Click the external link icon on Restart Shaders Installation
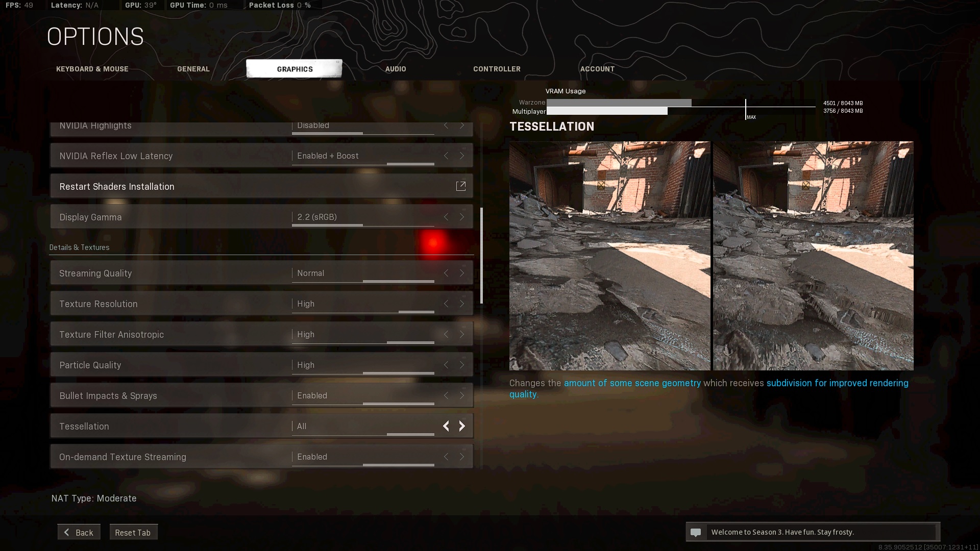Image resolution: width=980 pixels, height=551 pixels. tap(460, 186)
